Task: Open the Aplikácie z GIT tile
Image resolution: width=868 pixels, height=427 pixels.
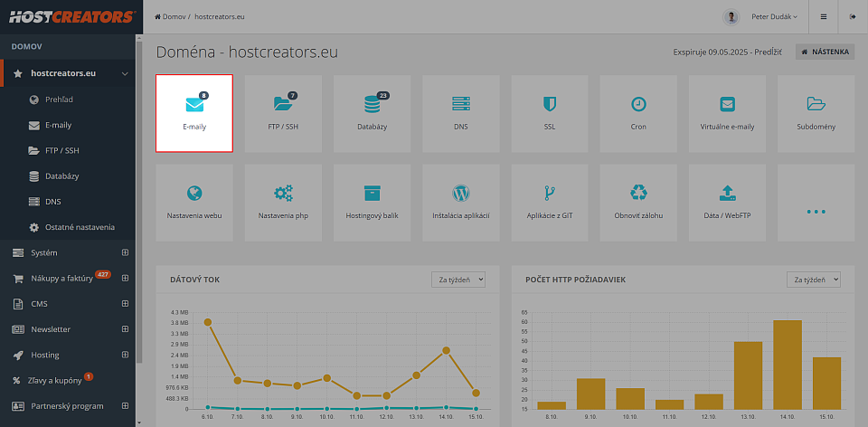Action: (x=550, y=203)
